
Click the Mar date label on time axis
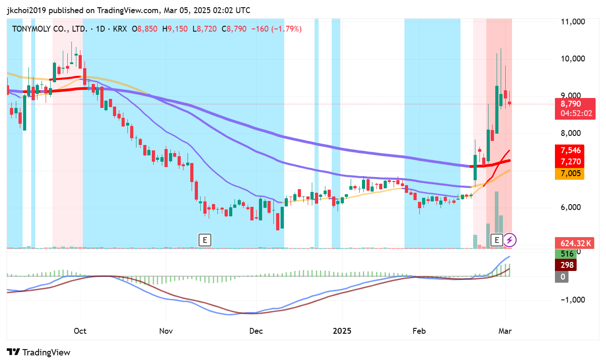click(x=505, y=331)
